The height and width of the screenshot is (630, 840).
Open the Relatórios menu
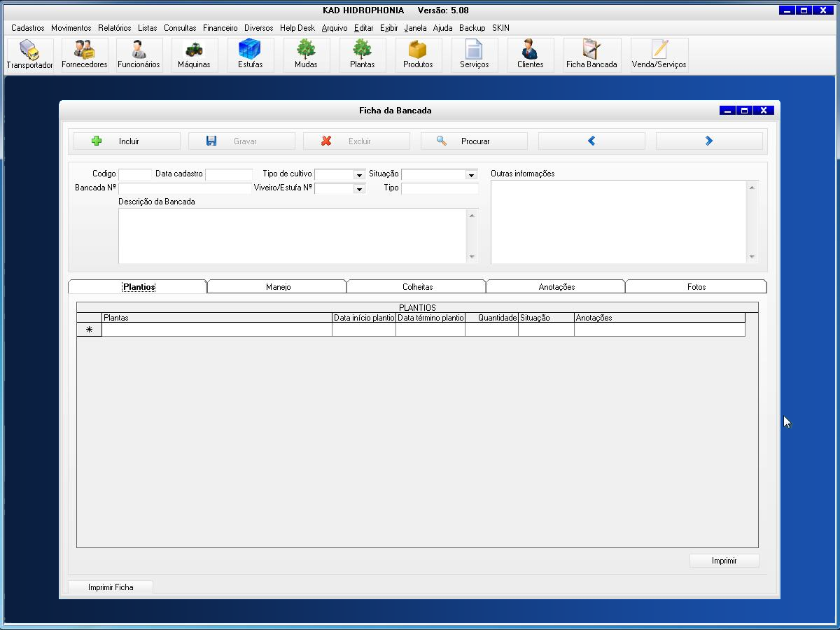tap(114, 28)
